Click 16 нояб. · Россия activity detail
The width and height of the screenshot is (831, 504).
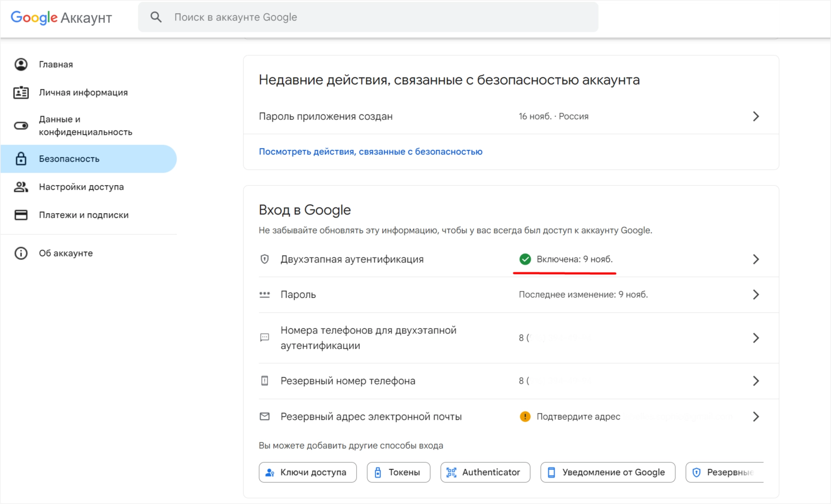[x=554, y=116]
